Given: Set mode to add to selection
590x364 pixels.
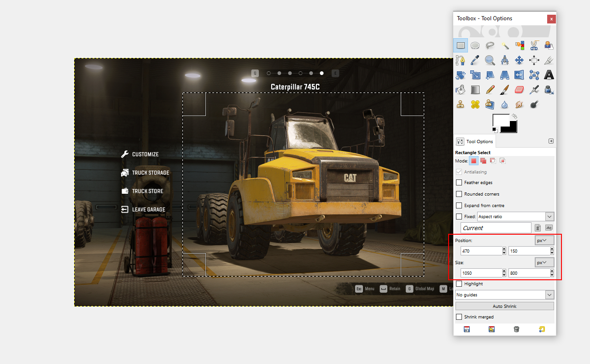Looking at the screenshot, I should coord(483,161).
